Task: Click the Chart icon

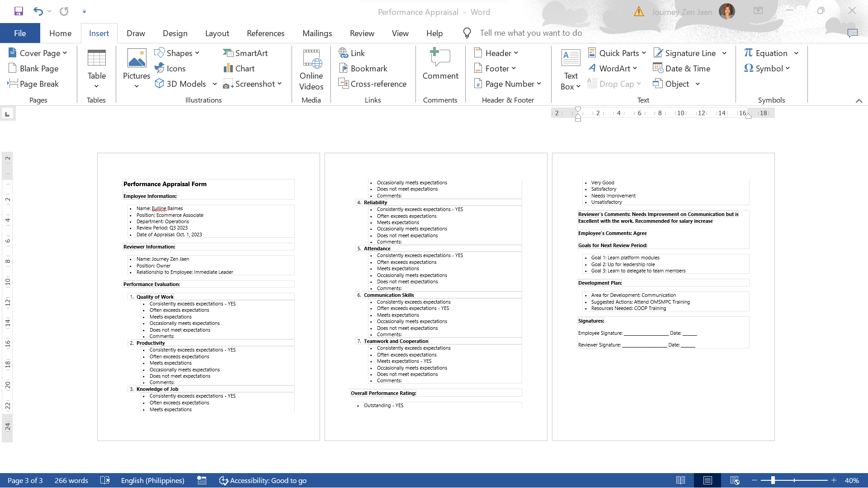Action: (x=239, y=69)
